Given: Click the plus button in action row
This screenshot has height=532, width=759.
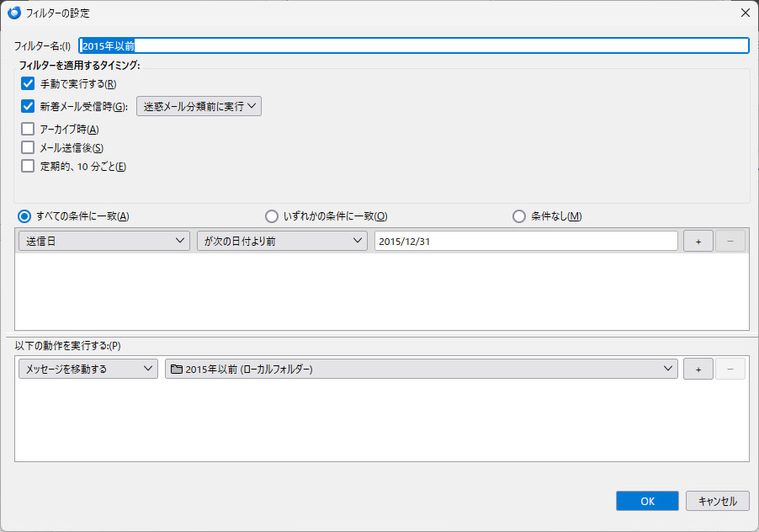Looking at the screenshot, I should tap(698, 369).
